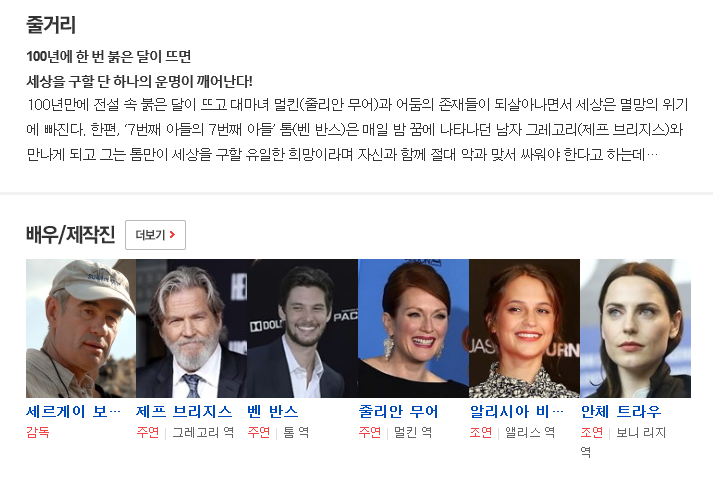713x477 pixels.
Task: Click the 배우/제작진 section heading
Action: pos(70,235)
